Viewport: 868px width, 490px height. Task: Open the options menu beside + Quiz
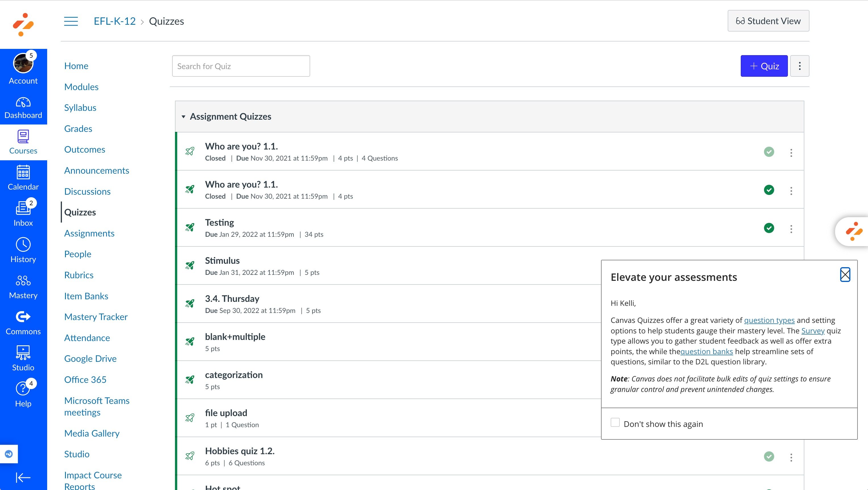(799, 66)
